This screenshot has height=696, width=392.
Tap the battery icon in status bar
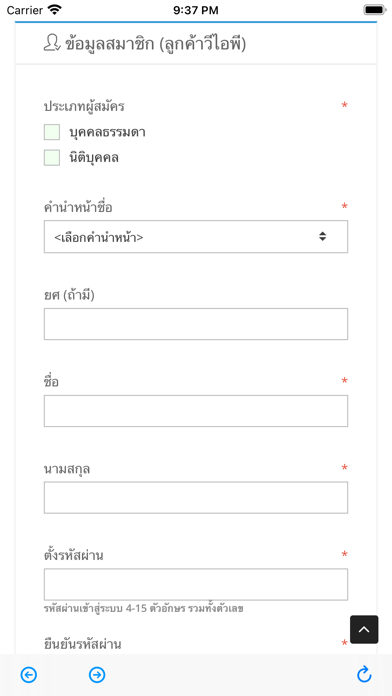(x=375, y=10)
